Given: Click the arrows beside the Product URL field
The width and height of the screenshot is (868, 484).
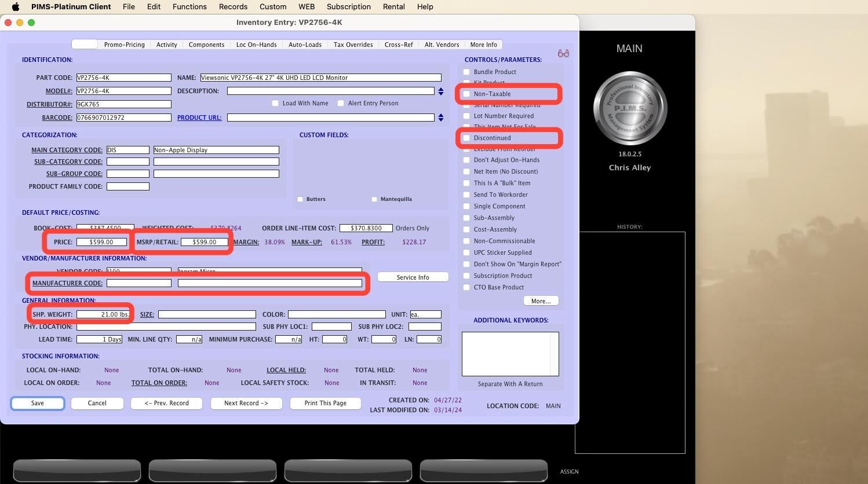Looking at the screenshot, I should click(441, 118).
